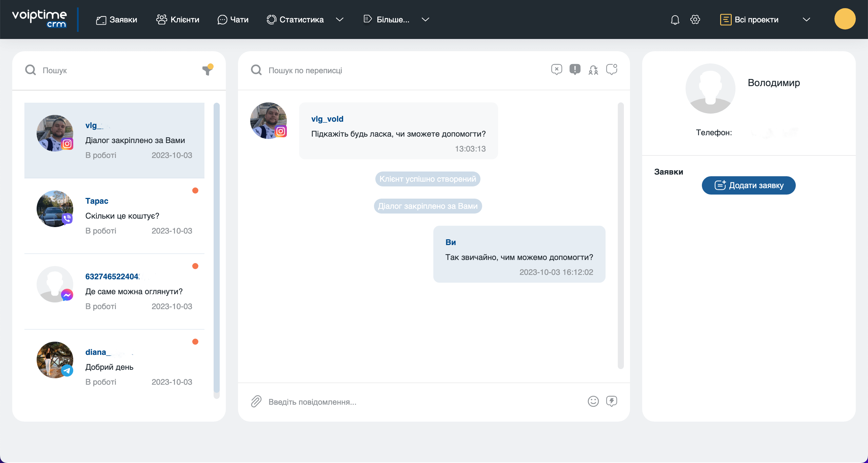Select the Тарас Viber conversation
Viewport: 868px width, 463px height.
(x=115, y=216)
